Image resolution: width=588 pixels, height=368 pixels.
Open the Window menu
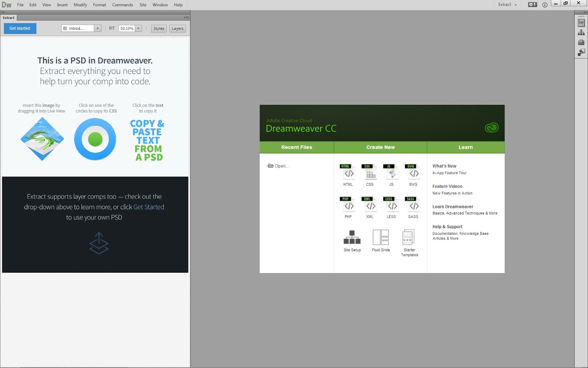click(160, 5)
